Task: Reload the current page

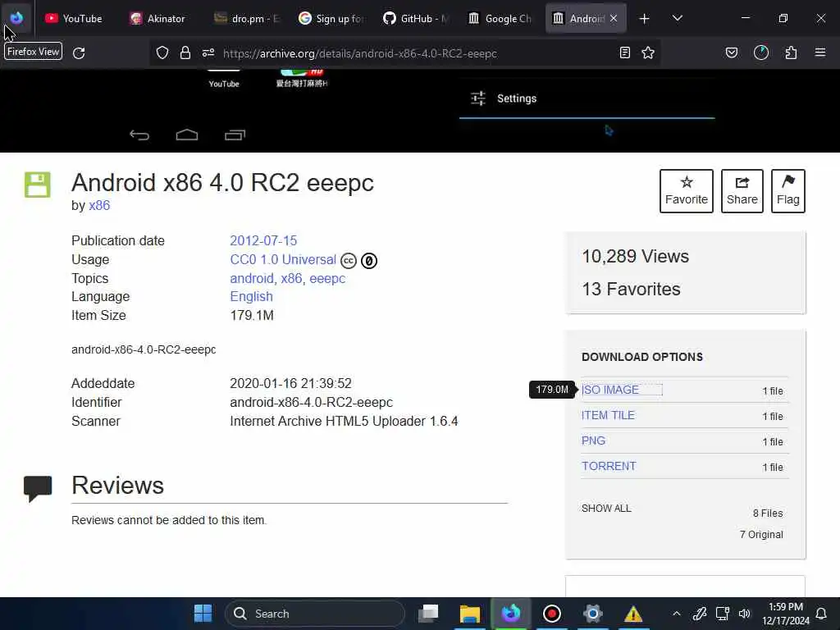Action: click(79, 53)
